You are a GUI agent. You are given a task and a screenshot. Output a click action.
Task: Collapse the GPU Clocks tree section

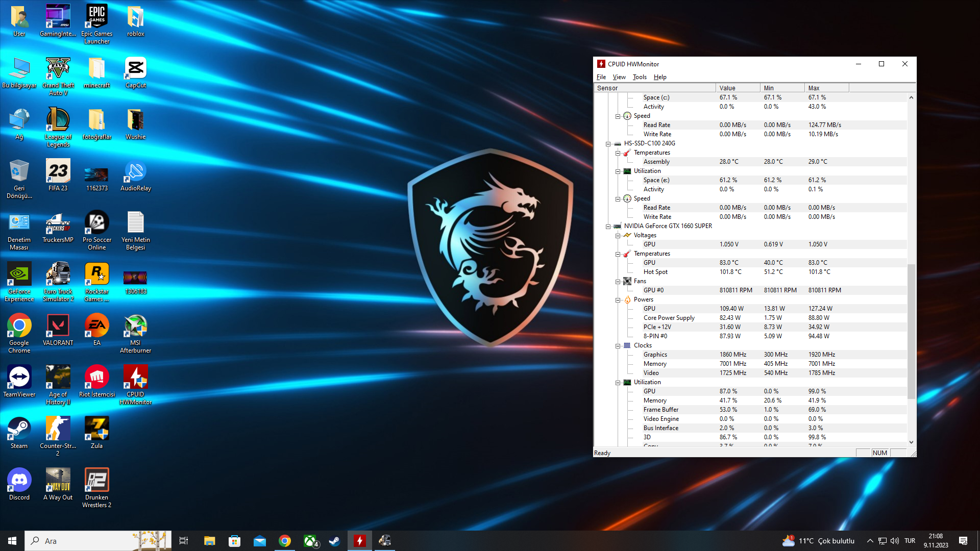(618, 346)
